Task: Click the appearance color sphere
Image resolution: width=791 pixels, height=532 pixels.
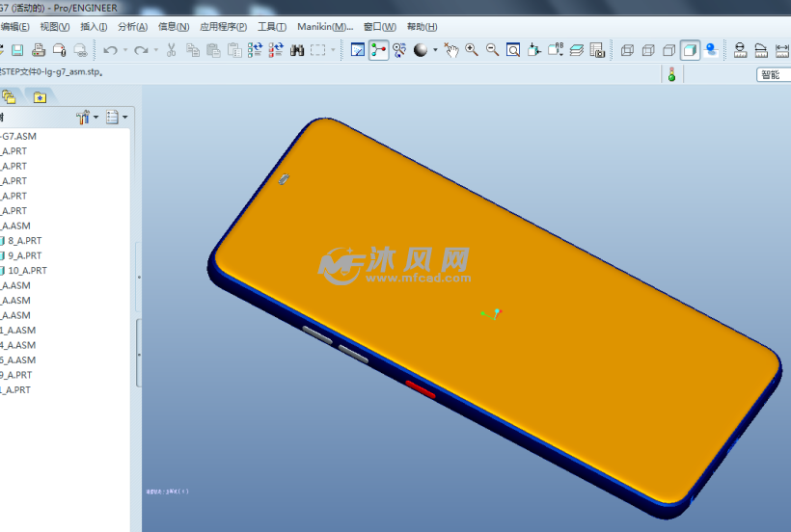Action: coord(421,50)
